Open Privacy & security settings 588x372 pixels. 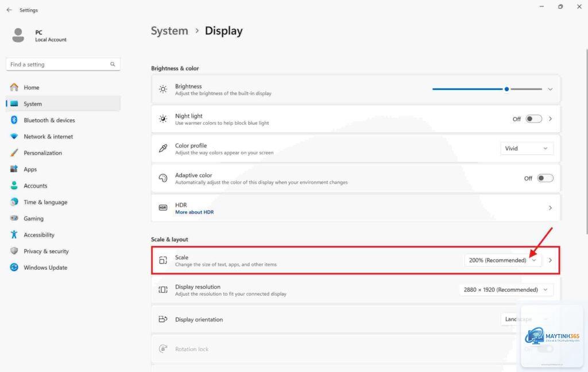[x=46, y=251]
